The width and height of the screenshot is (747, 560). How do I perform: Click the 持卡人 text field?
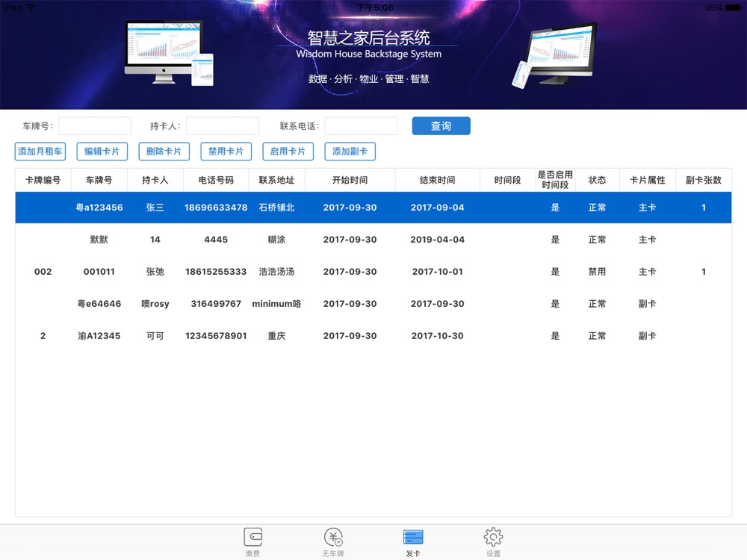(x=222, y=126)
